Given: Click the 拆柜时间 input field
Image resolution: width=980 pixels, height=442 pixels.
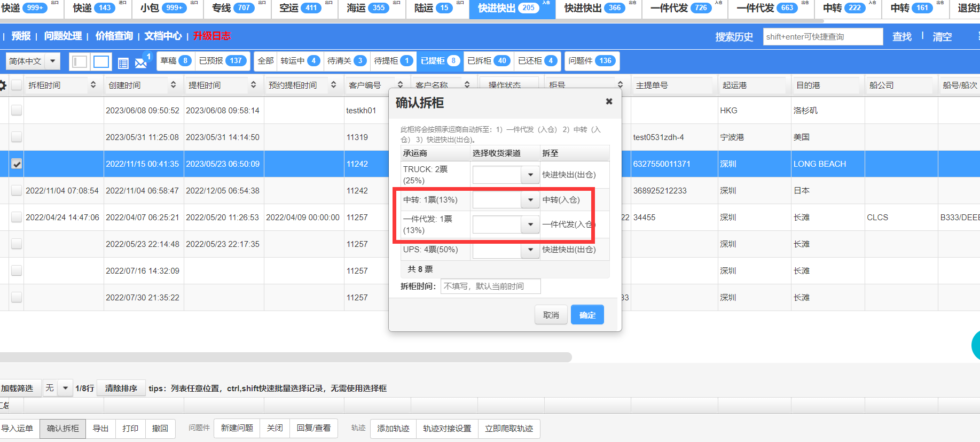Looking at the screenshot, I should click(x=490, y=286).
